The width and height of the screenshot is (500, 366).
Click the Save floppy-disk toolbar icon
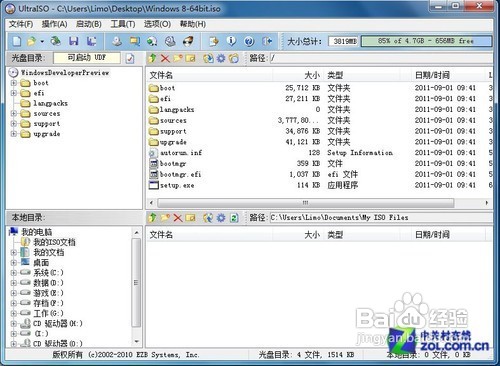74,41
